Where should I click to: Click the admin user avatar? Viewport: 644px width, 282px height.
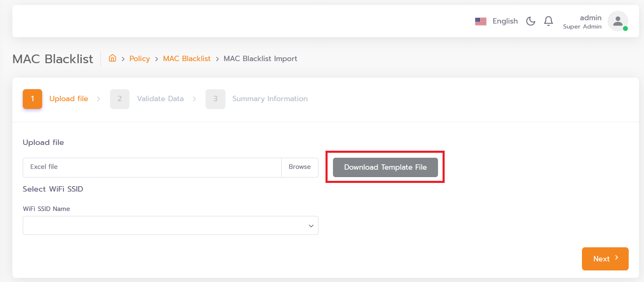[x=618, y=21]
